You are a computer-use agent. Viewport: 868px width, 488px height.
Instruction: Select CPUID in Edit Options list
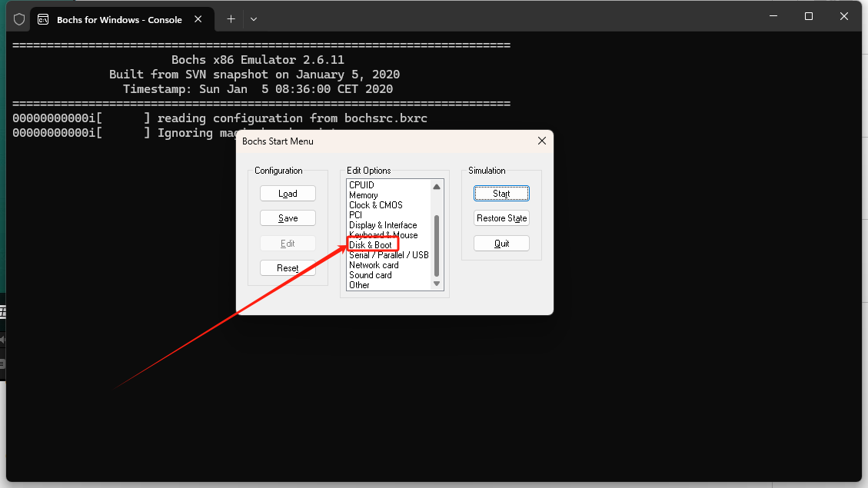point(361,184)
